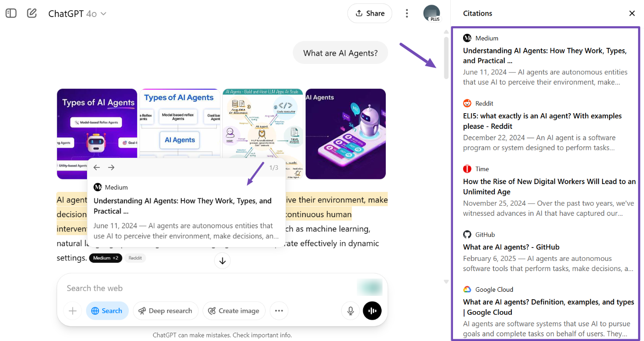Enable Deep research mode

(165, 311)
